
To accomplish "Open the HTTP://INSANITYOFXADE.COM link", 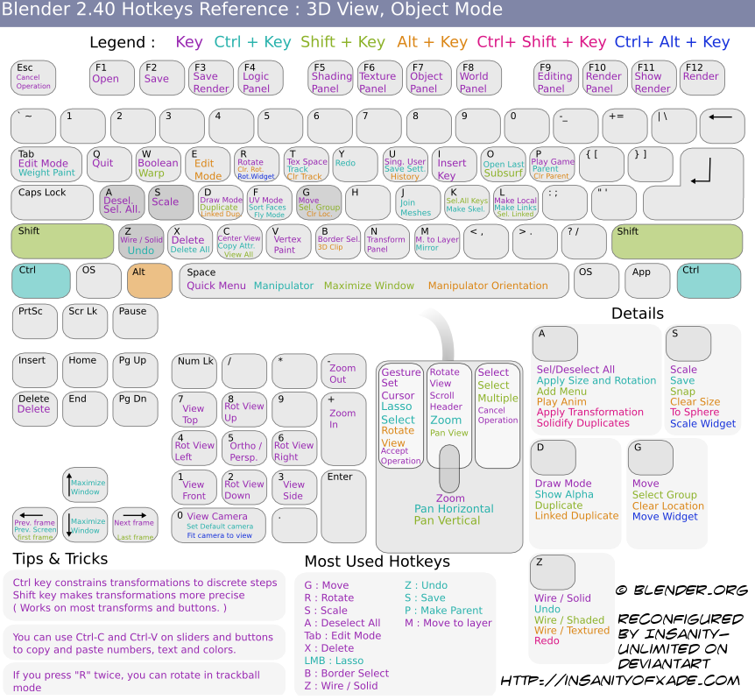I will tap(620, 680).
